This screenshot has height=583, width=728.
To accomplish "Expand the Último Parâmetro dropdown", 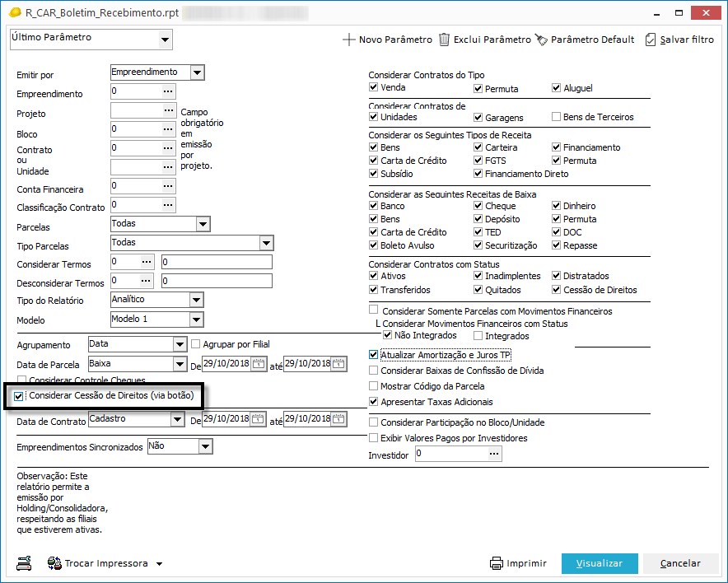I will [x=165, y=40].
